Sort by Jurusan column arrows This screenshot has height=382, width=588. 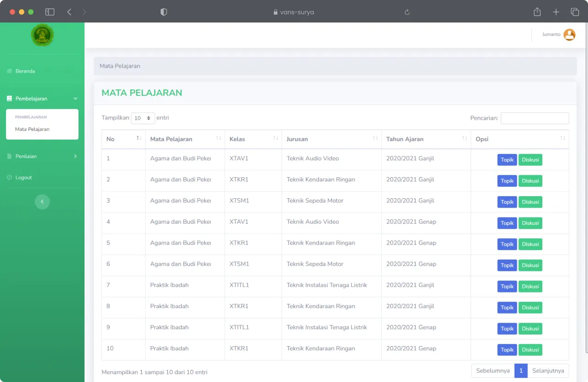tap(375, 138)
